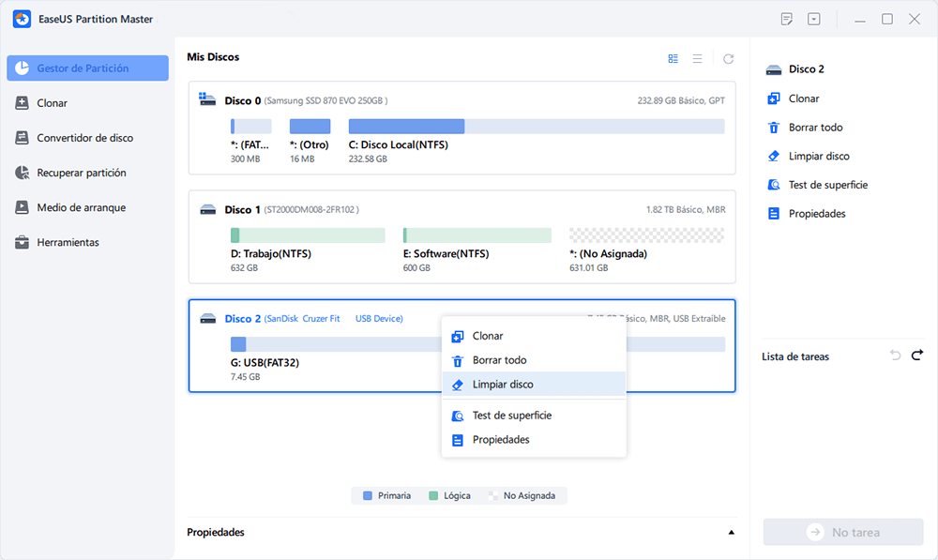Click the trash icon in context menu

pos(458,361)
